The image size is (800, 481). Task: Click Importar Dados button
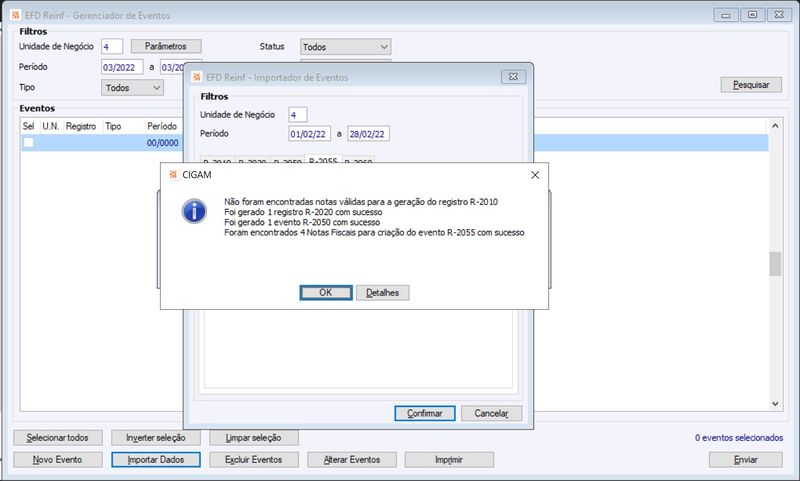pyautogui.click(x=156, y=460)
